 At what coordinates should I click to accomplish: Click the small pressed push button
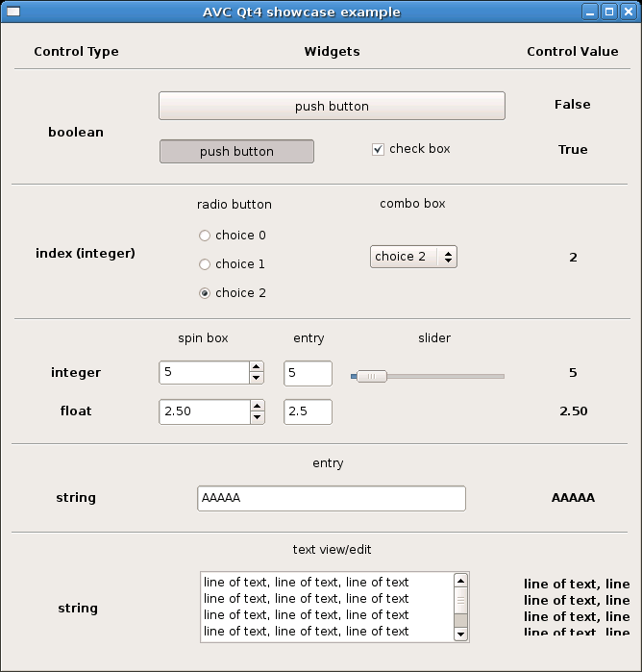point(236,151)
